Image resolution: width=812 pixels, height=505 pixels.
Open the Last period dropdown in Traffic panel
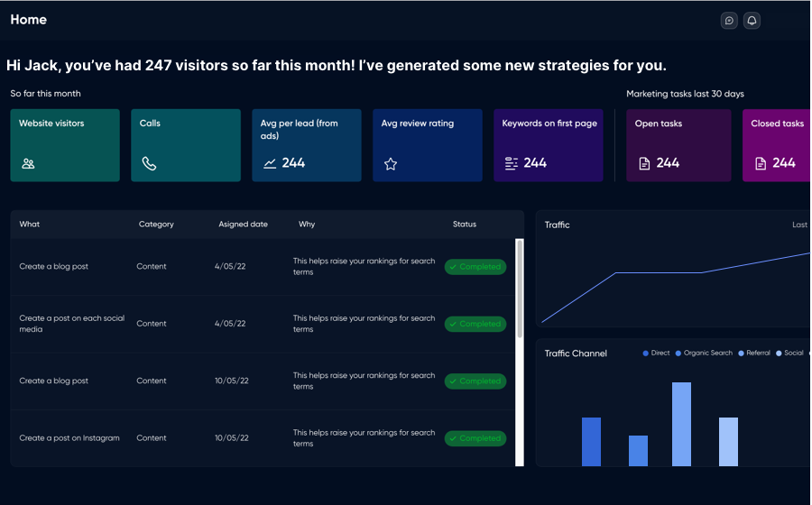[800, 225]
